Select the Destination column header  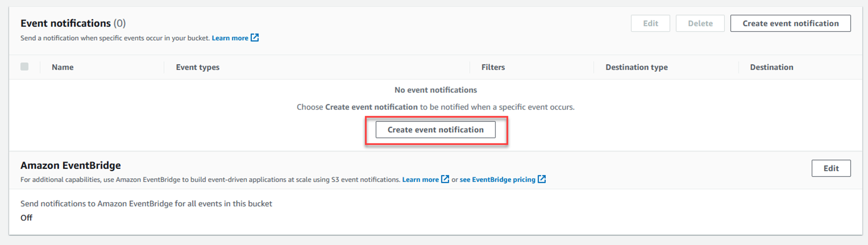click(x=771, y=67)
